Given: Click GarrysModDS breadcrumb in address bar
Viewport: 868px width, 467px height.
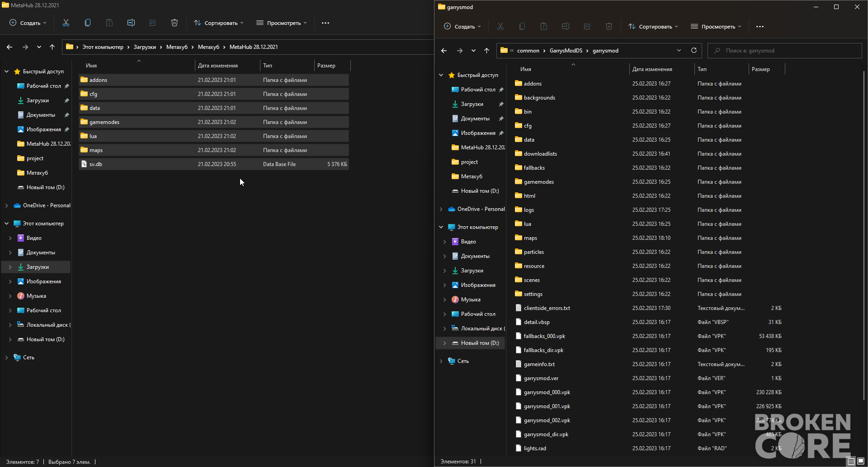Looking at the screenshot, I should coord(566,50).
